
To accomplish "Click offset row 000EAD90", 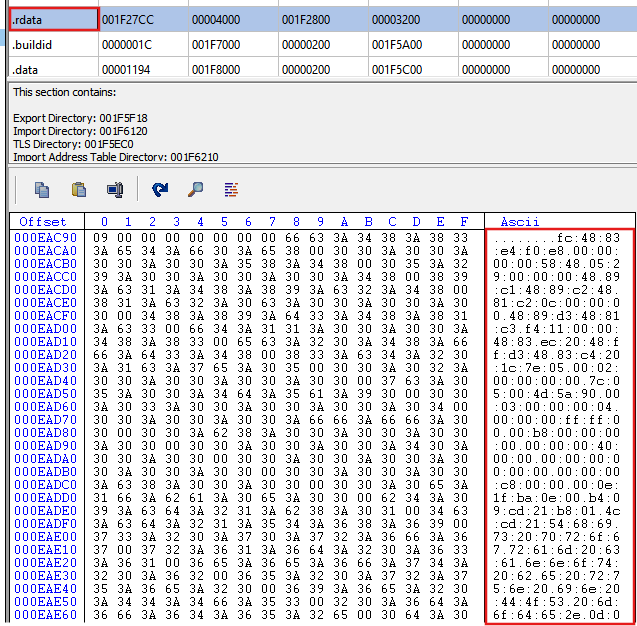I will tap(46, 446).
